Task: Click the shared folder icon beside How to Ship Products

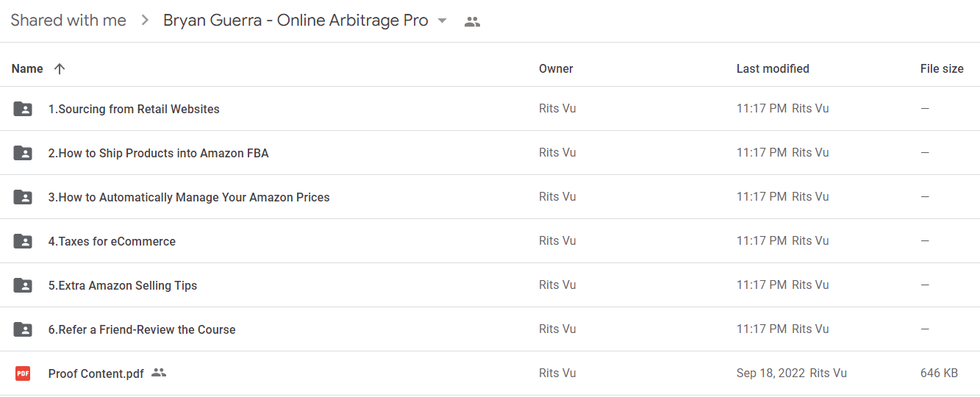Action: 23,153
